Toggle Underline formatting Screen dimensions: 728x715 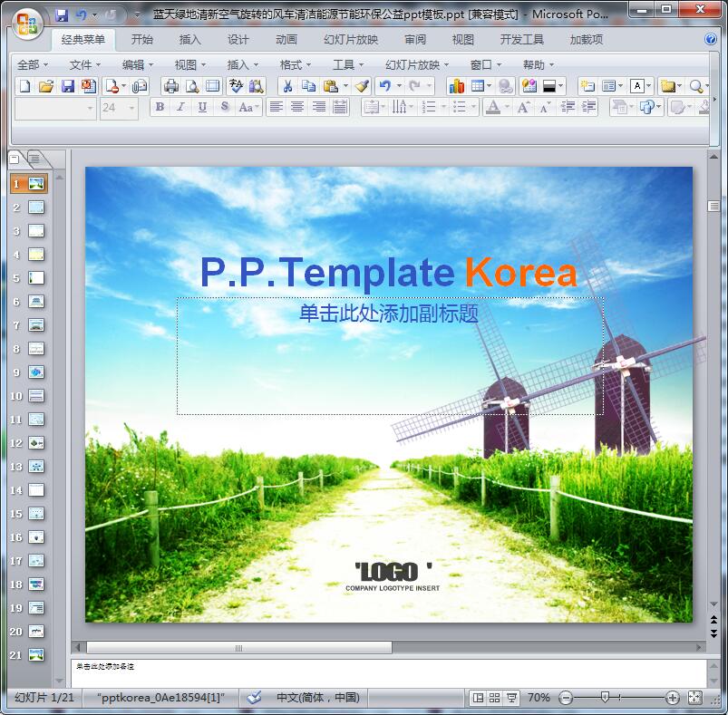coord(202,108)
